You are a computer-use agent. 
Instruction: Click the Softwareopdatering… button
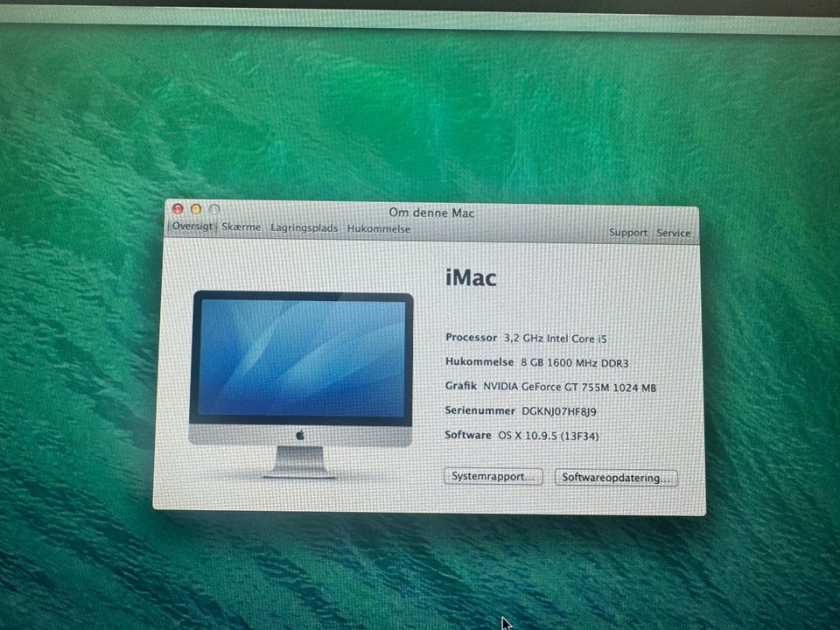pos(616,478)
